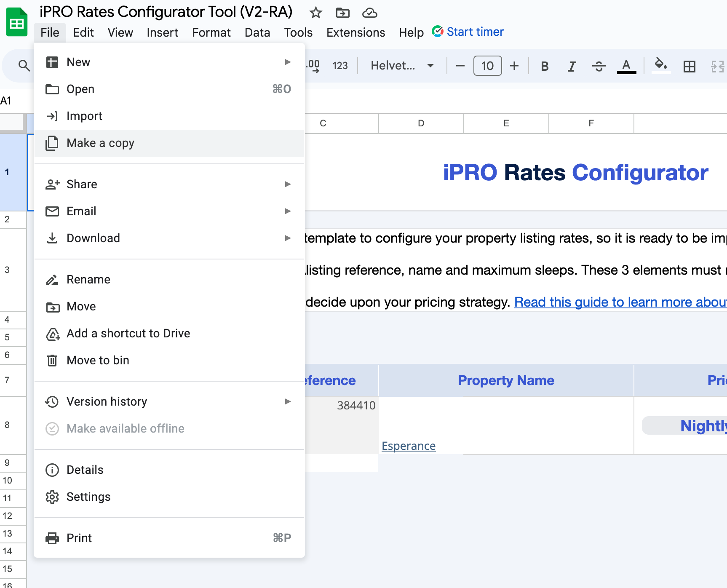Open the Data menu
This screenshot has height=588, width=727.
(x=257, y=32)
